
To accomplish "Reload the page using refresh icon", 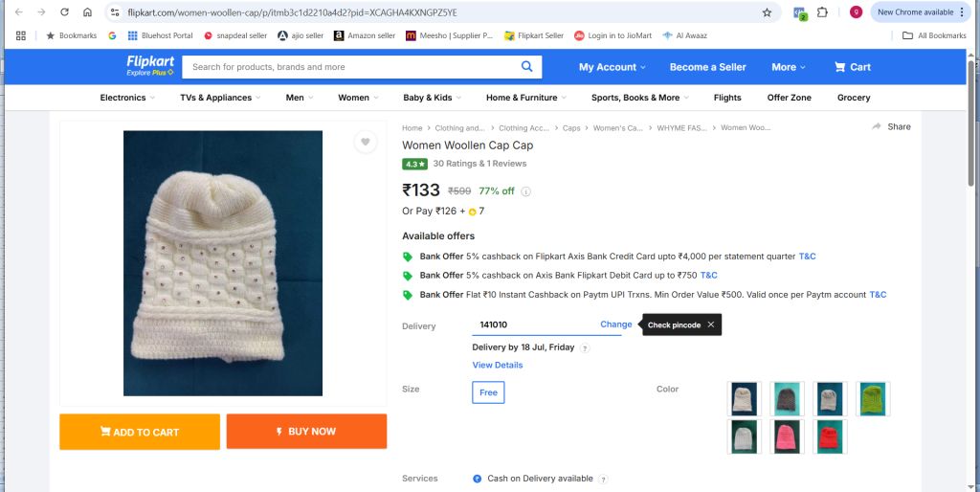I will 64,11.
